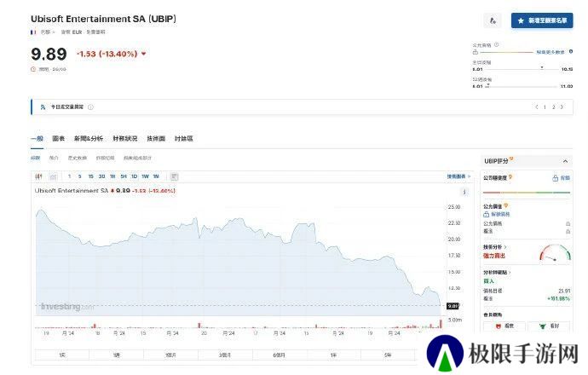The height and width of the screenshot is (375, 588).
Task: Set chart interval to 1D
Action: pos(135,176)
